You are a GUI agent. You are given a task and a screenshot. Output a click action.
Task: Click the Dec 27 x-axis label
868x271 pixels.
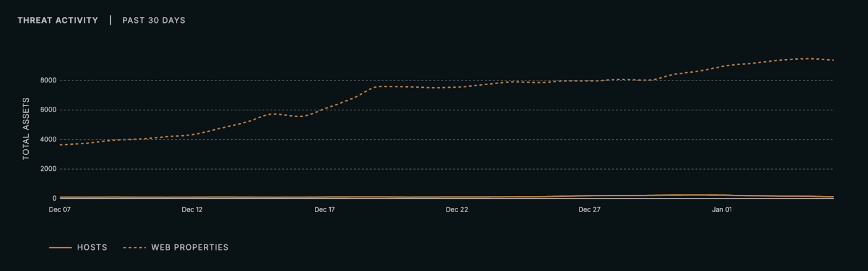589,209
